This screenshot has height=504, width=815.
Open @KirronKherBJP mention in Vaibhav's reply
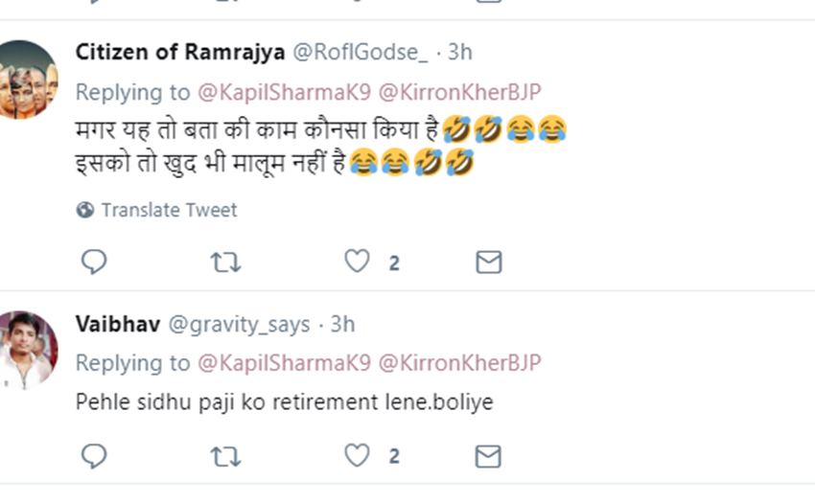coord(460,363)
